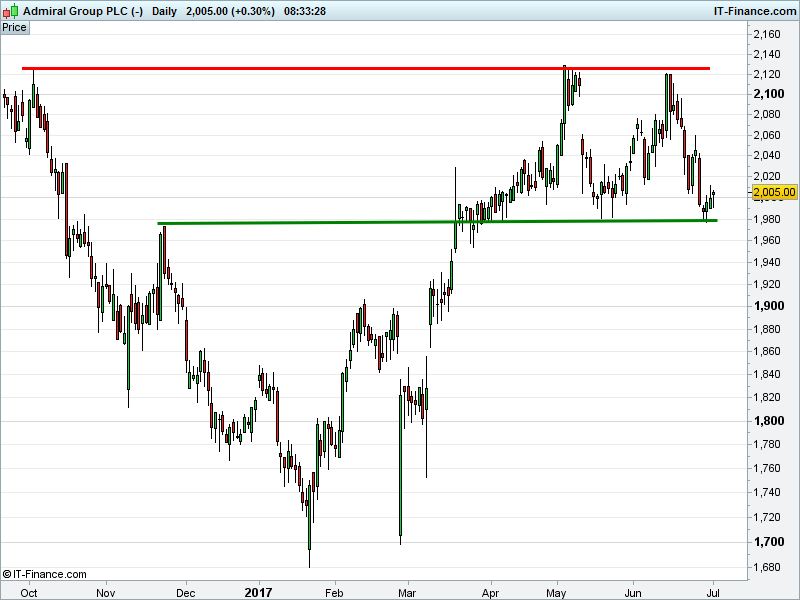Click the bold 1,800 price axis label

click(x=769, y=421)
